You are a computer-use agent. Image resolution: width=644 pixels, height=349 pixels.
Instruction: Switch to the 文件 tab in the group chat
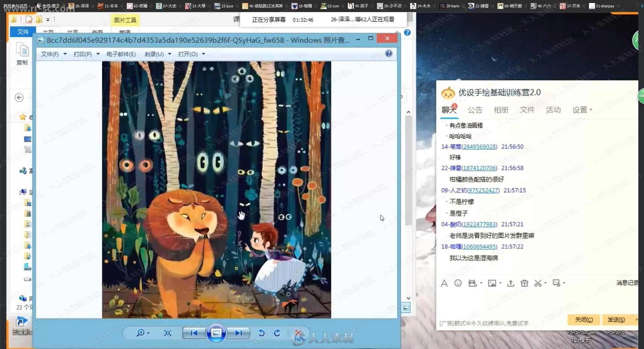point(527,110)
